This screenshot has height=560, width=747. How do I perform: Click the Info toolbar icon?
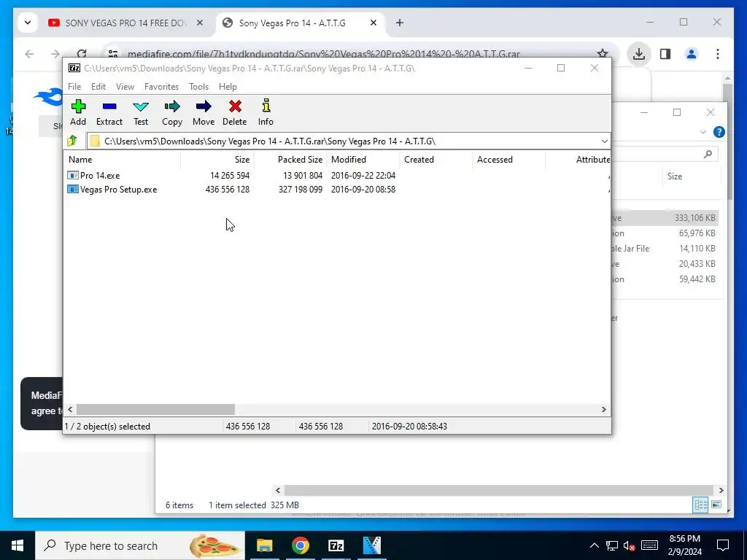[266, 112]
